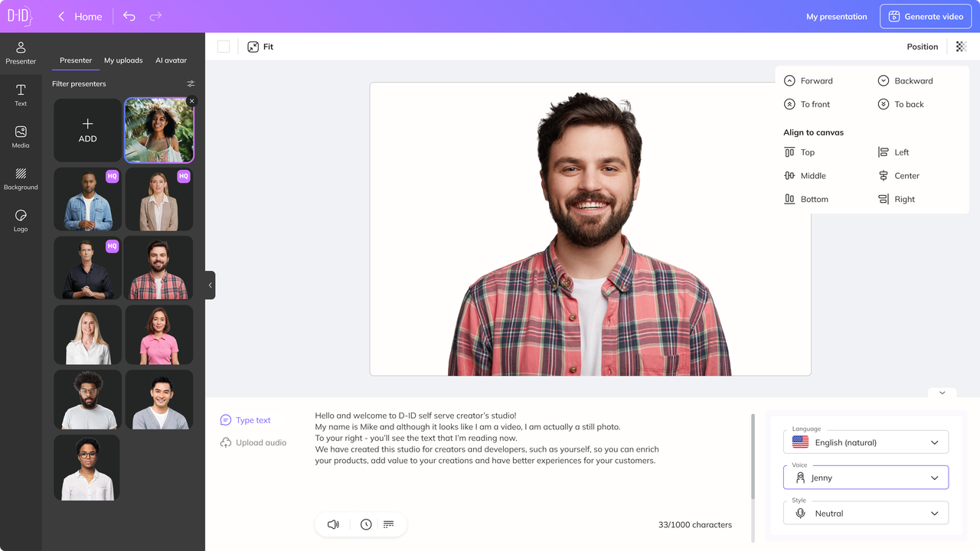Select the Upload audio option
The height and width of the screenshot is (551, 980).
(253, 442)
